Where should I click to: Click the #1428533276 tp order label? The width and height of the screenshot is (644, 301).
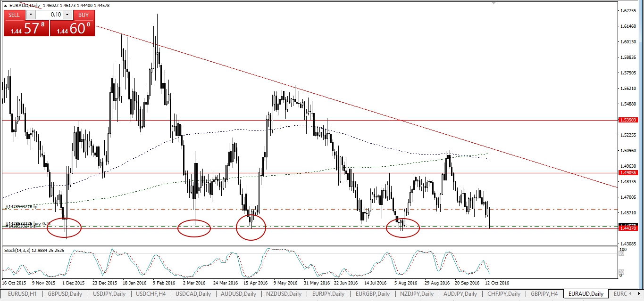click(x=22, y=207)
